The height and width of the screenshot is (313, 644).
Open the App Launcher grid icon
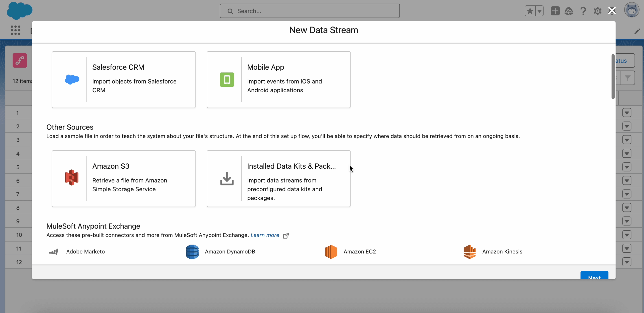[x=15, y=30]
